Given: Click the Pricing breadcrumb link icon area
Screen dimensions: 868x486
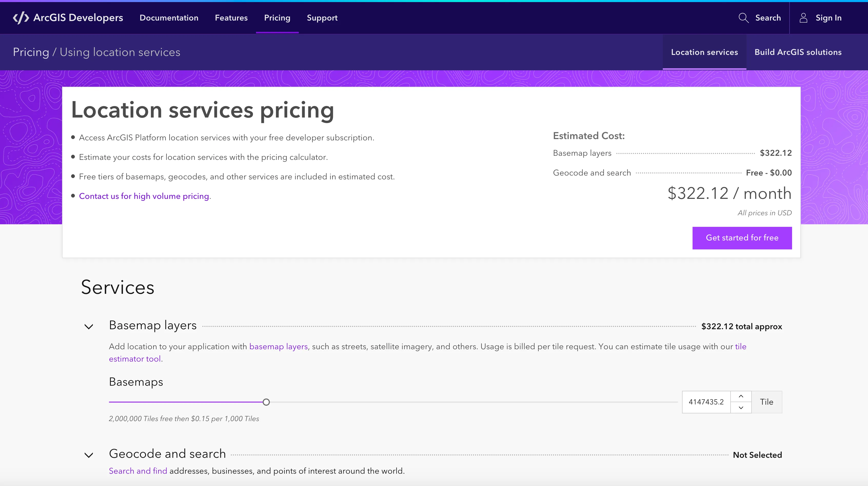Looking at the screenshot, I should (31, 52).
